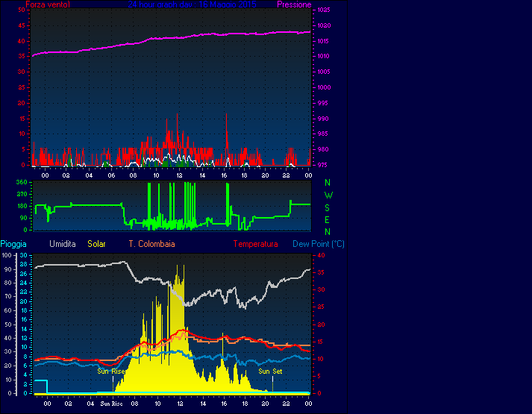The height and width of the screenshot is (414, 532).
Task: Click the green E wind direction letter
Action: tap(328, 219)
